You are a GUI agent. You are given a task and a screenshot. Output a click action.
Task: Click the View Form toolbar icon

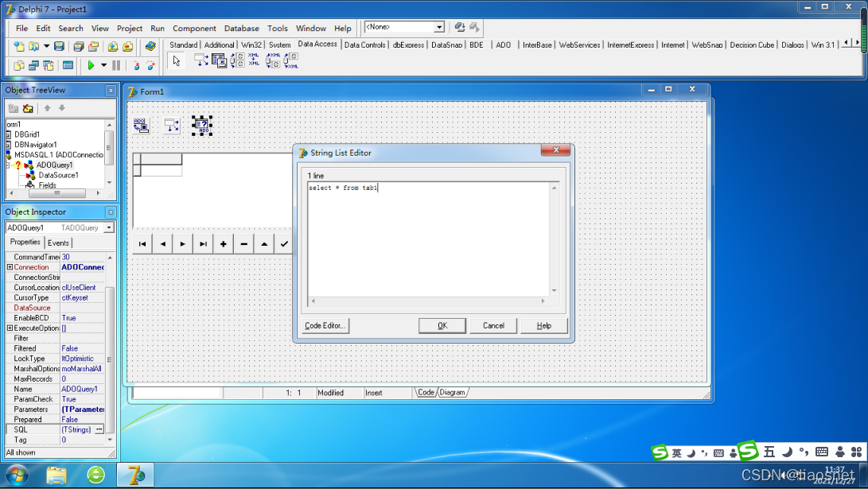click(33, 65)
